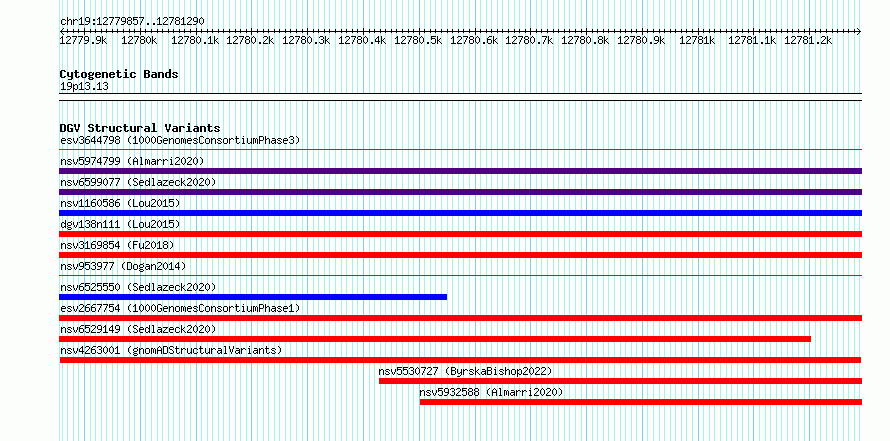Click the 12780.8k ruler position

(x=585, y=40)
